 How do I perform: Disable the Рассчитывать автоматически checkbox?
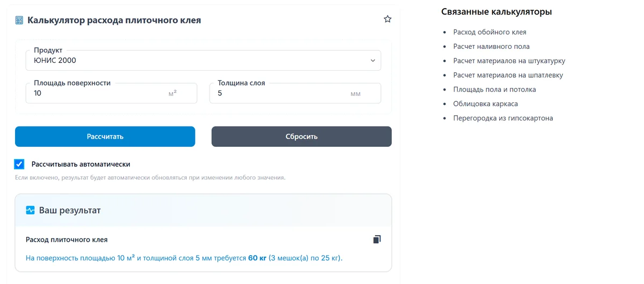(x=19, y=164)
